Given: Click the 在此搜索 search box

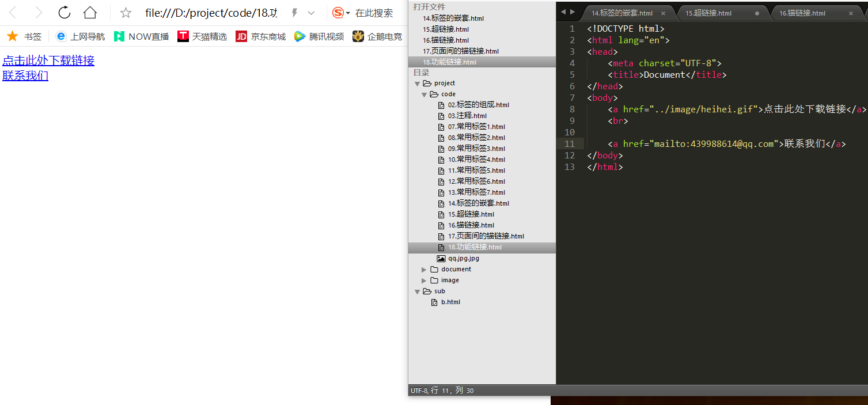Looking at the screenshot, I should point(374,13).
